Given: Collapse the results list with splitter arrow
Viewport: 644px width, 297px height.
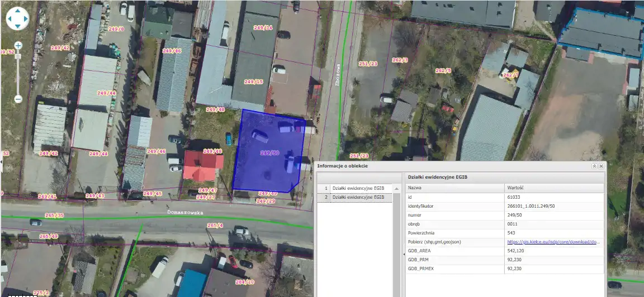Looking at the screenshot, I should pos(403,254).
